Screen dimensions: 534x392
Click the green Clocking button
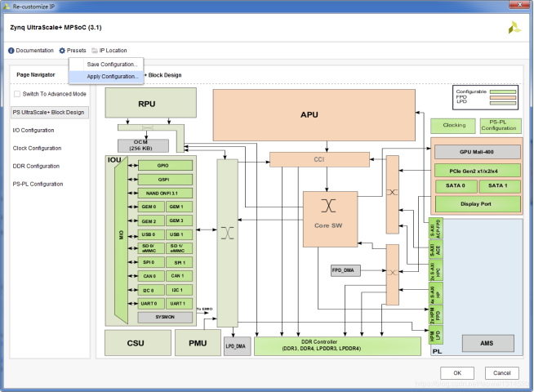pos(453,126)
